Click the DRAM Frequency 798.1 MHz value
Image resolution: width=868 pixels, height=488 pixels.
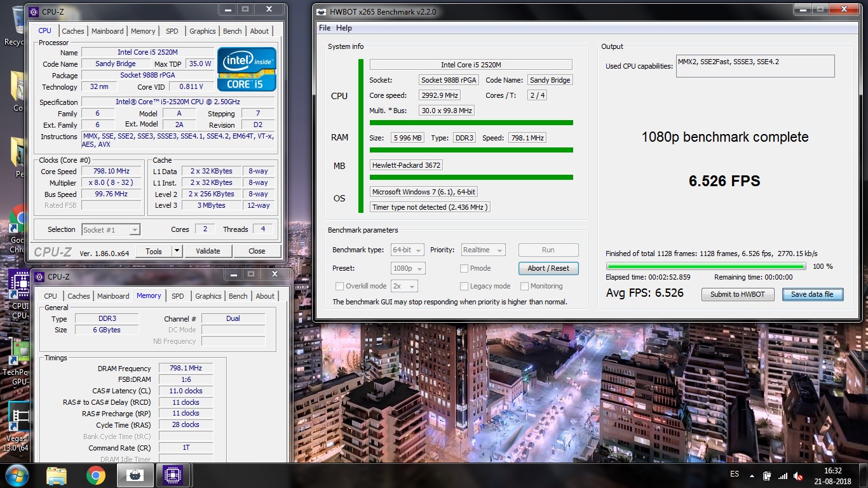coord(186,369)
